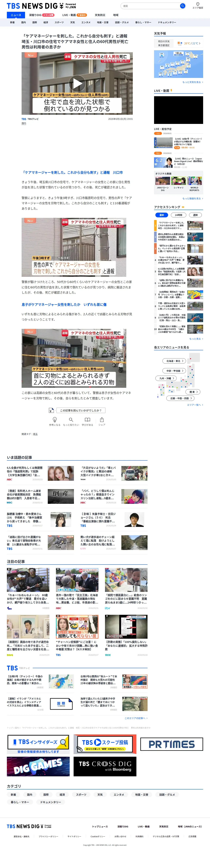The image size is (210, 868).
Task: Open the エリア一覧へ link
Action: point(195,405)
